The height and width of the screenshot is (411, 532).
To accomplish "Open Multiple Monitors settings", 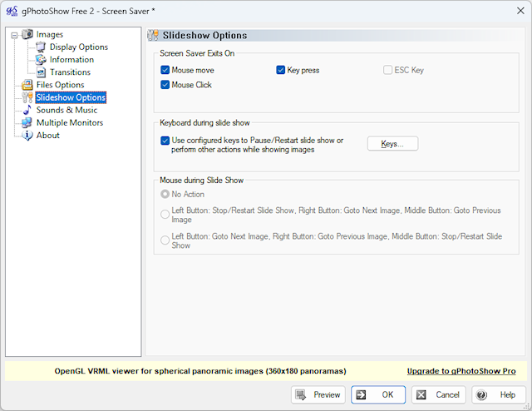I will tap(70, 122).
